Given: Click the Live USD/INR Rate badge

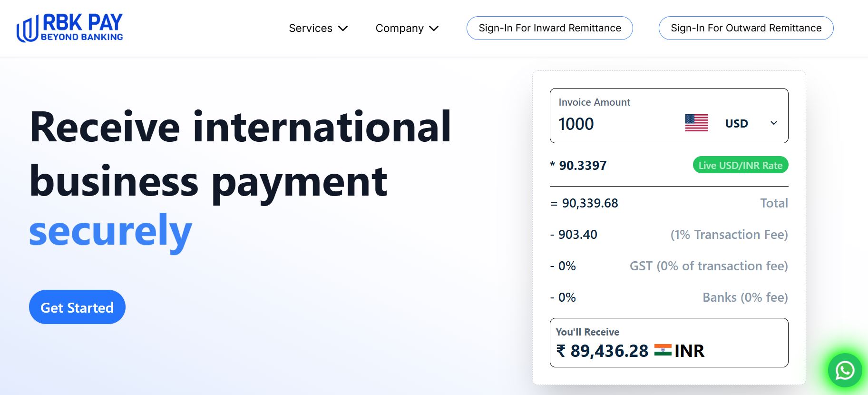Looking at the screenshot, I should pyautogui.click(x=740, y=165).
